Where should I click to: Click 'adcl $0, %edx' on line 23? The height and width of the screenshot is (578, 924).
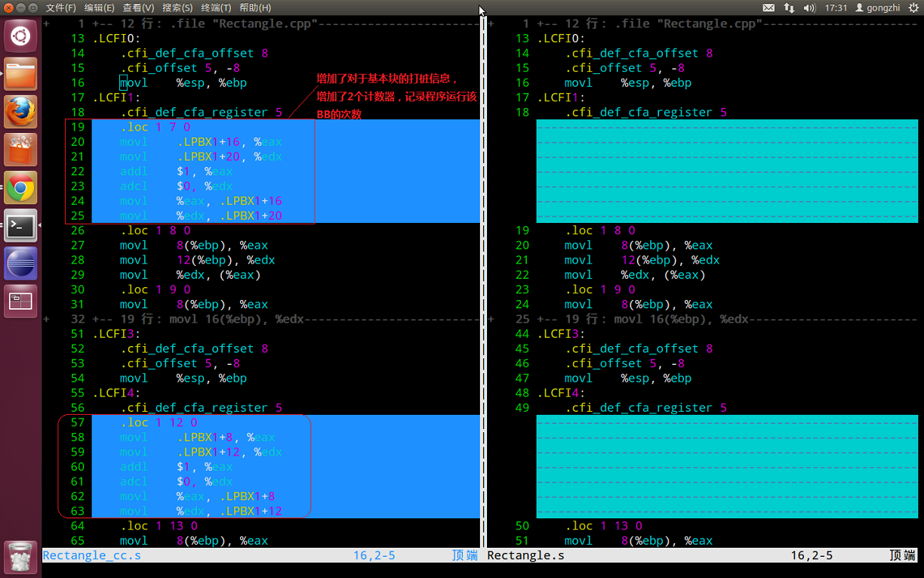[176, 186]
